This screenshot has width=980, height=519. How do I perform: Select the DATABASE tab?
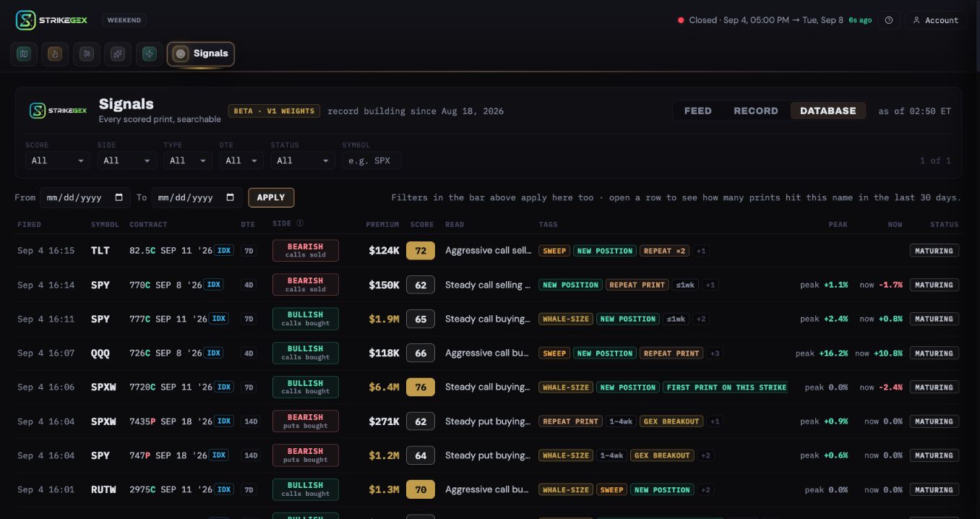[x=828, y=111]
